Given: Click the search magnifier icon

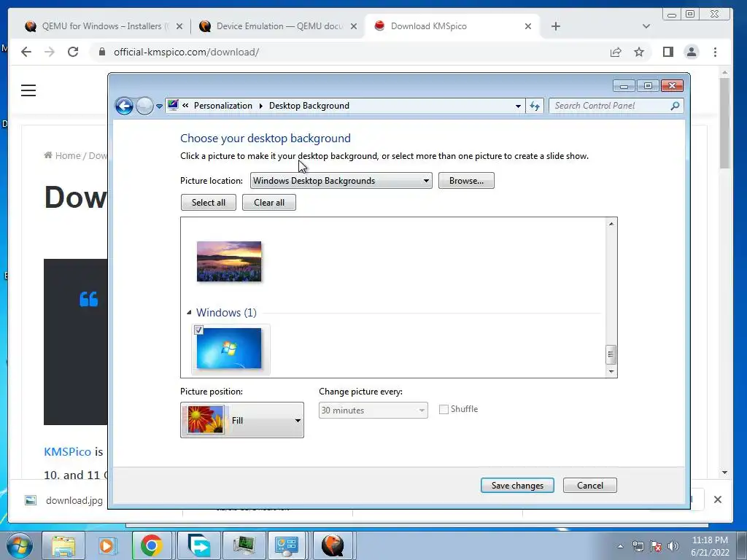Looking at the screenshot, I should click(x=675, y=106).
